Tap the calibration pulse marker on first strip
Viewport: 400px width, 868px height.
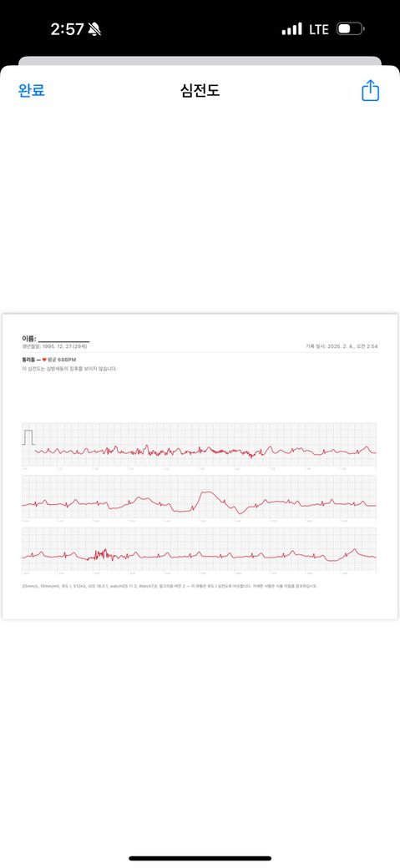(x=28, y=437)
